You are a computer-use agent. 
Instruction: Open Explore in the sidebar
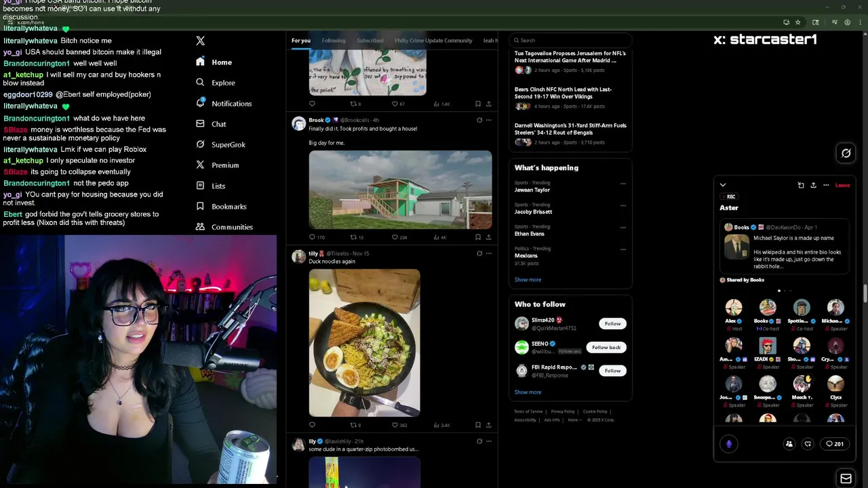(x=216, y=83)
